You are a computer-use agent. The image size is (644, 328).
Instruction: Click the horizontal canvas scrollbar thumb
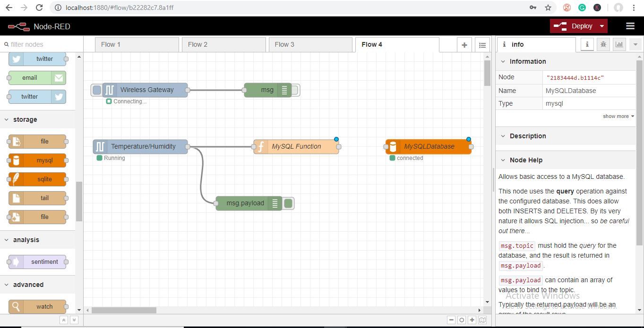tap(124, 310)
